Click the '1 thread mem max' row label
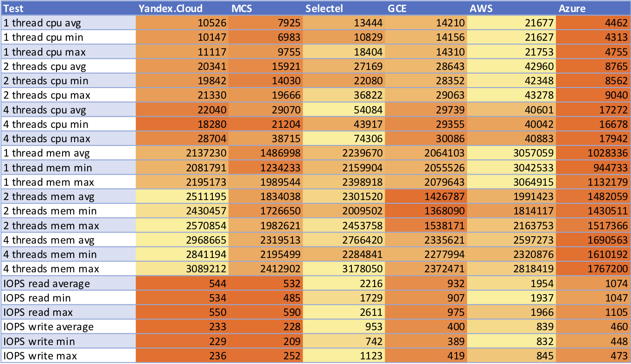The image size is (631, 364). (x=68, y=182)
